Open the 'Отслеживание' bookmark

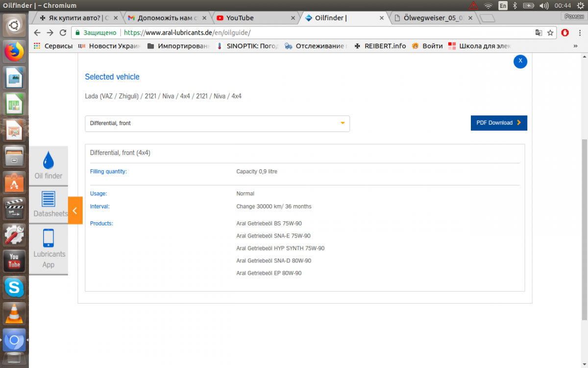[316, 46]
